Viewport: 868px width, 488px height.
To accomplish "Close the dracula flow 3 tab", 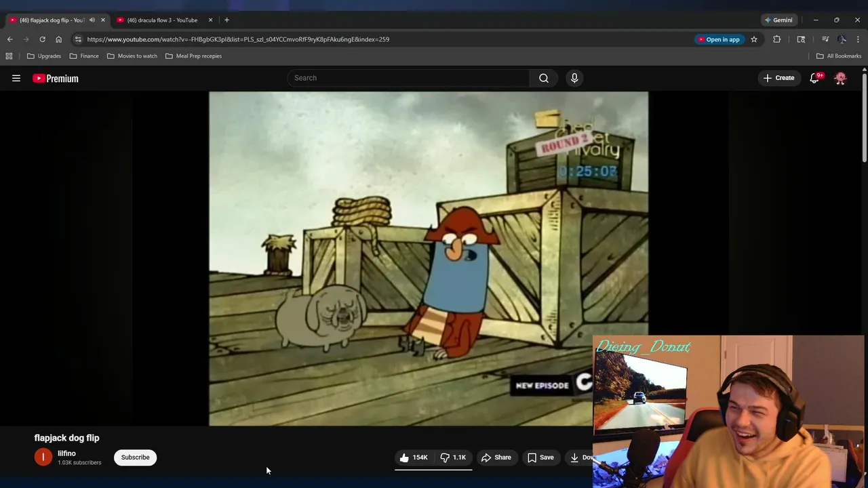I will 210,20.
